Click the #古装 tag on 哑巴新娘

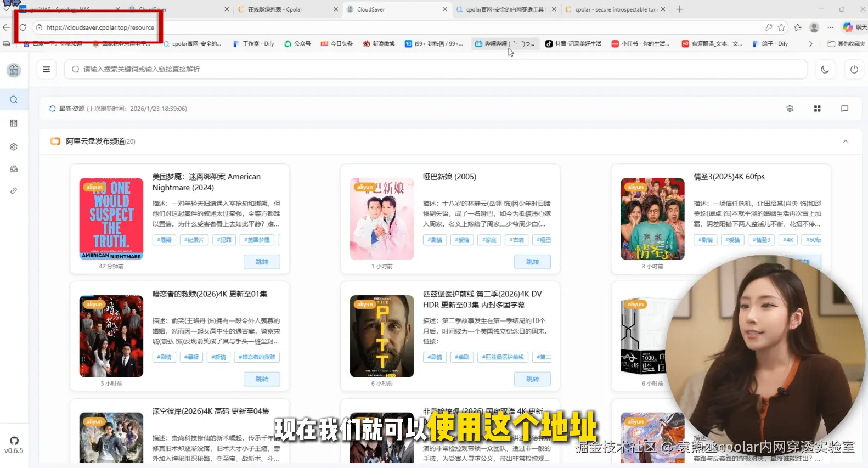(x=516, y=240)
